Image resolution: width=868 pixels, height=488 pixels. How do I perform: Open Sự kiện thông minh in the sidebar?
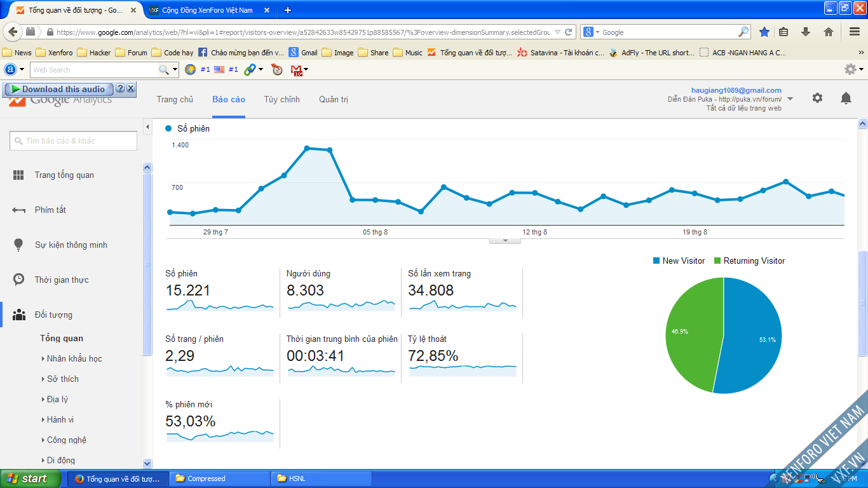click(71, 245)
